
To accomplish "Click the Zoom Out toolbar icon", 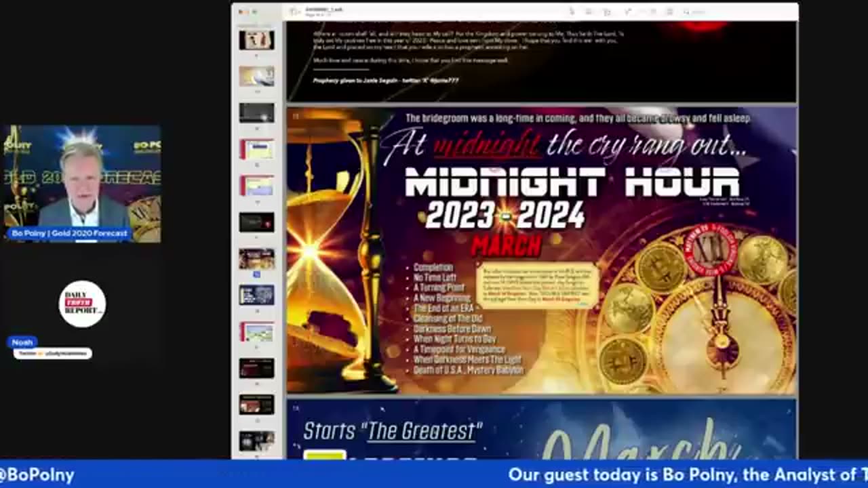I will (589, 12).
